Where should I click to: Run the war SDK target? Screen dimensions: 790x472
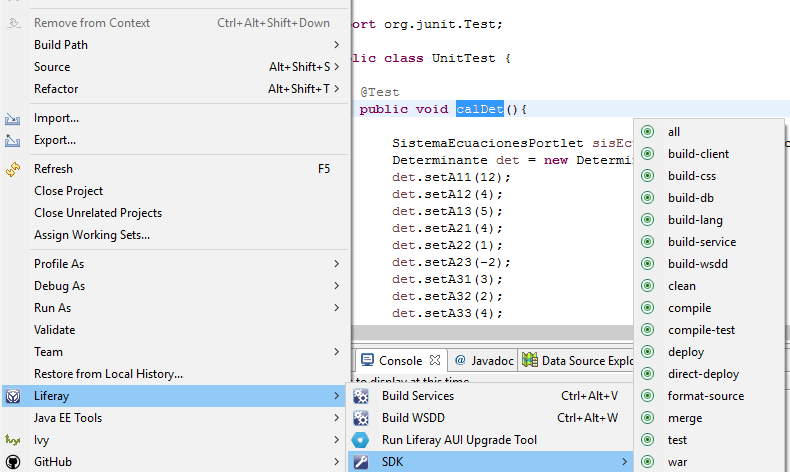709,462
